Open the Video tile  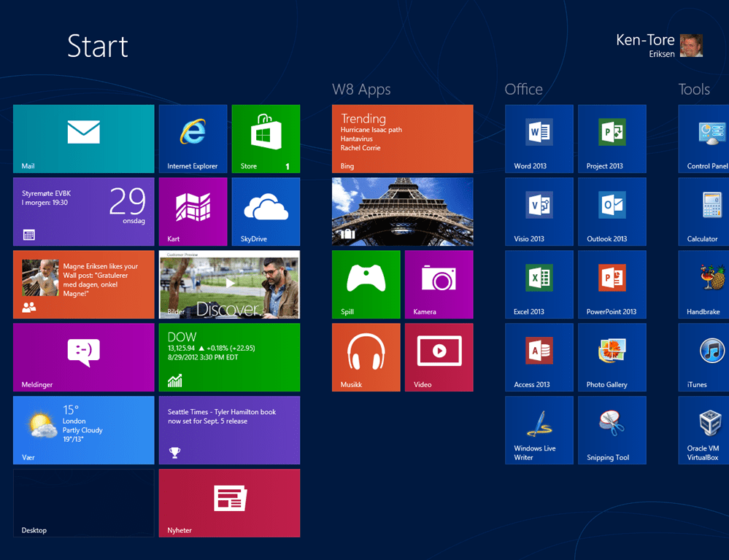(x=439, y=357)
